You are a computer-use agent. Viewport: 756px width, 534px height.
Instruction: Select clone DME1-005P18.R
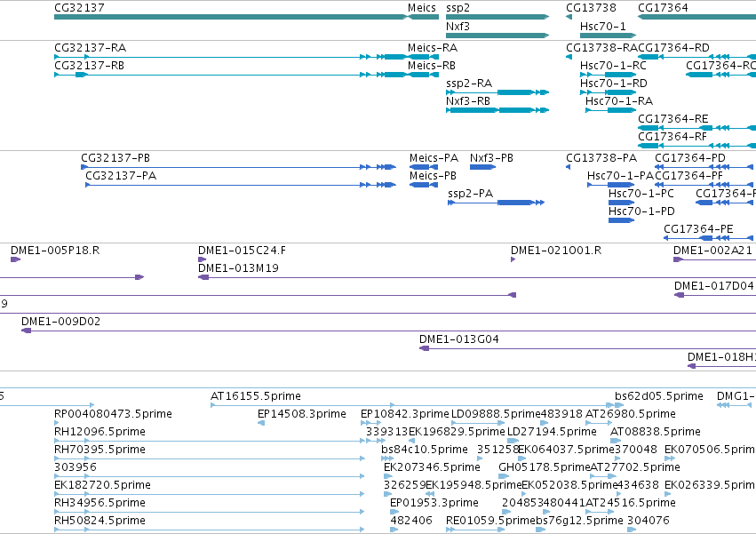[15, 259]
